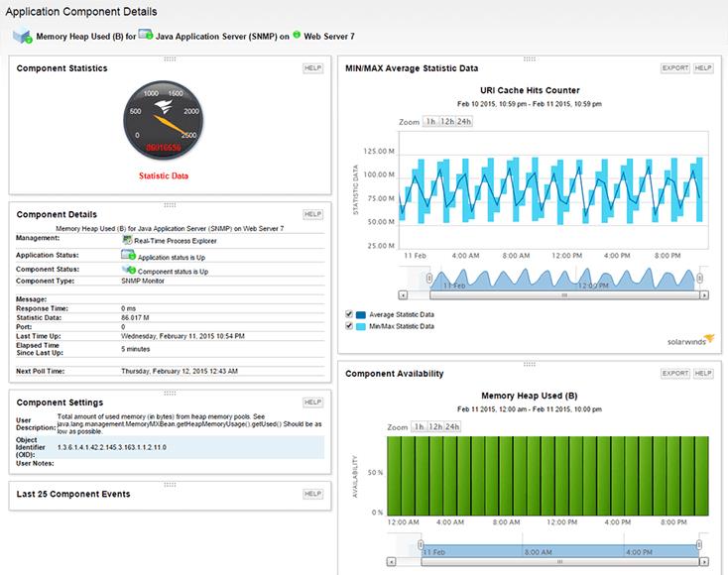
Task: Click the Next Poll Time date value
Action: [x=180, y=371]
